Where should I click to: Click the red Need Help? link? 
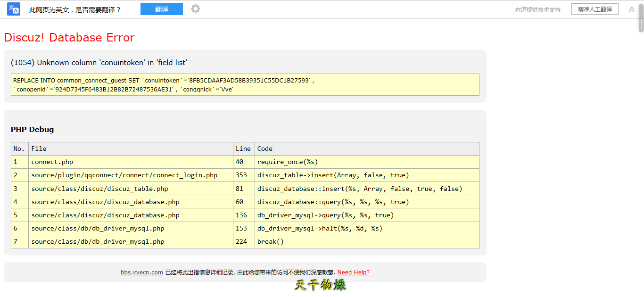[353, 272]
